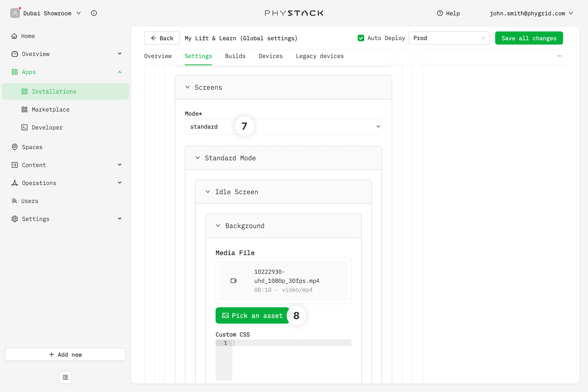Click the Help link
Viewport: 588px width, 392px height.
click(448, 13)
